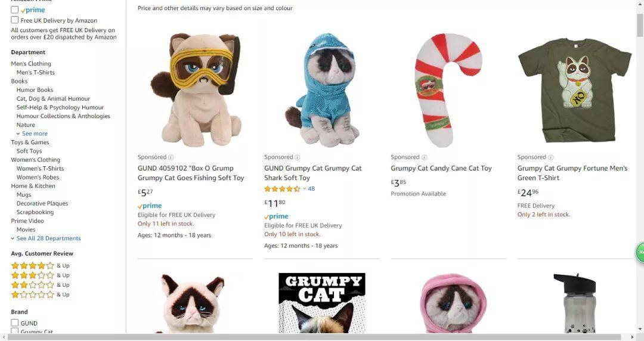The image size is (644, 341).
Task: Expand See more under Books department
Action: (x=35, y=134)
